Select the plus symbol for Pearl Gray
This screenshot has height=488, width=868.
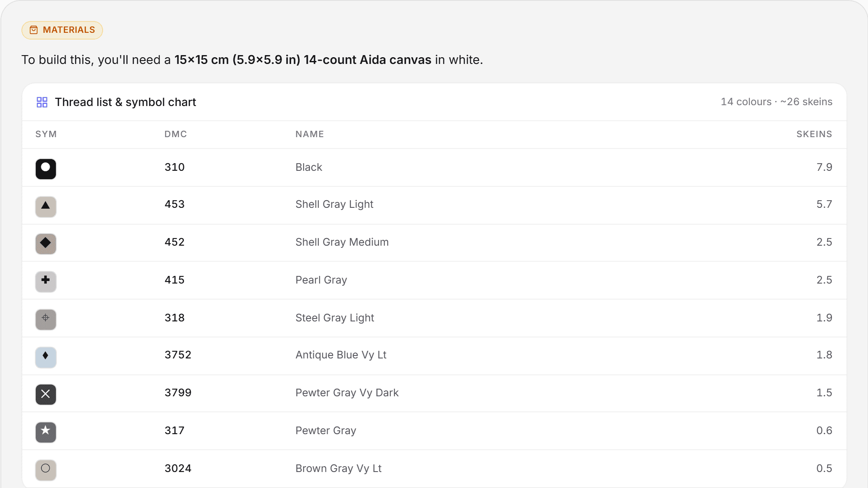(46, 281)
